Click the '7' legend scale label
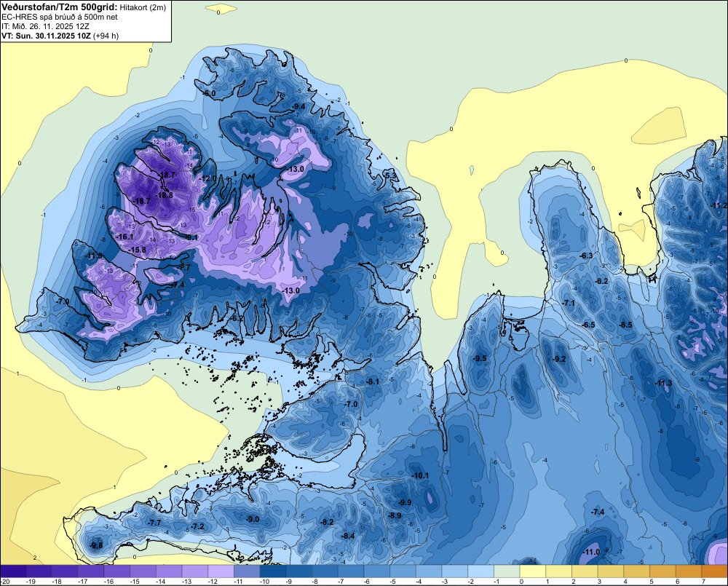Viewport: 728px width, 586px height. 704,582
